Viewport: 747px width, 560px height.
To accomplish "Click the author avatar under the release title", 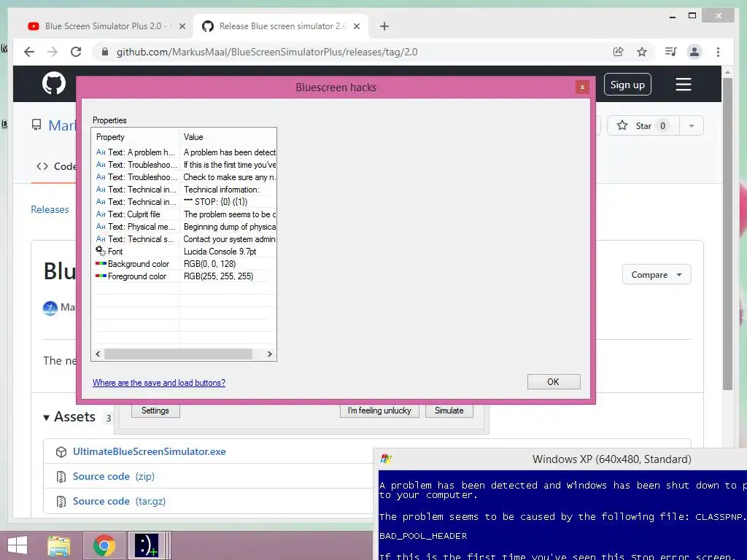I will pos(50,308).
